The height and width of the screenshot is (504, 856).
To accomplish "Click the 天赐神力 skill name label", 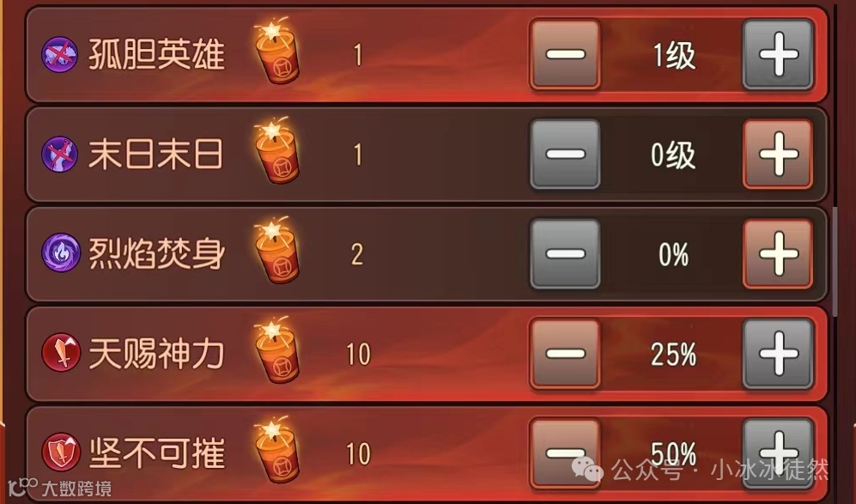I will 156,354.
